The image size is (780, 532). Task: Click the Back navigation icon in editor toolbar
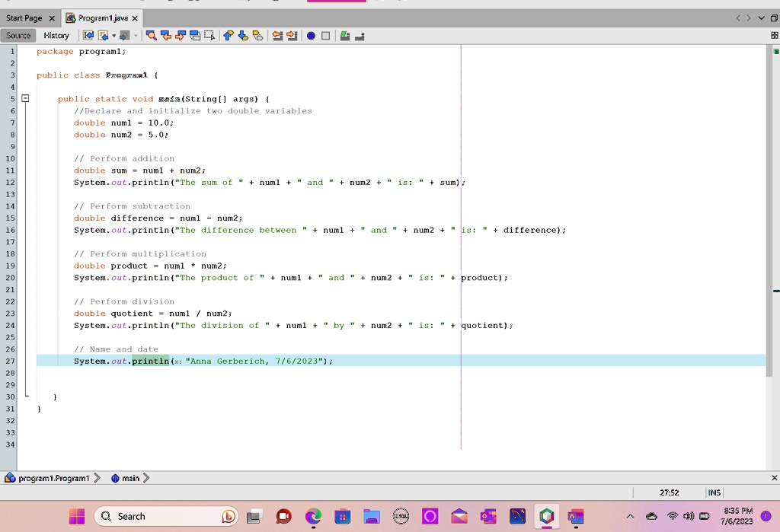[103, 35]
